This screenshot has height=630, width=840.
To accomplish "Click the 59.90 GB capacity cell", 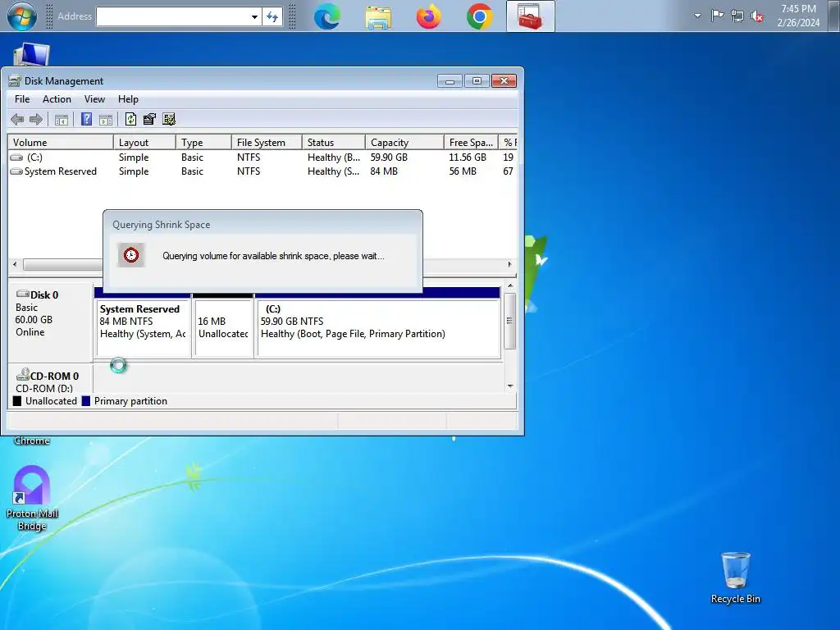I will [389, 157].
